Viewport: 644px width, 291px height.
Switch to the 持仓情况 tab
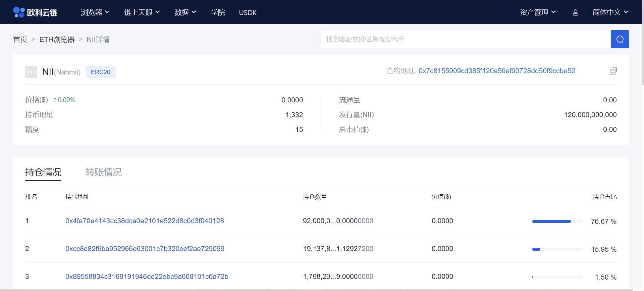[x=43, y=172]
